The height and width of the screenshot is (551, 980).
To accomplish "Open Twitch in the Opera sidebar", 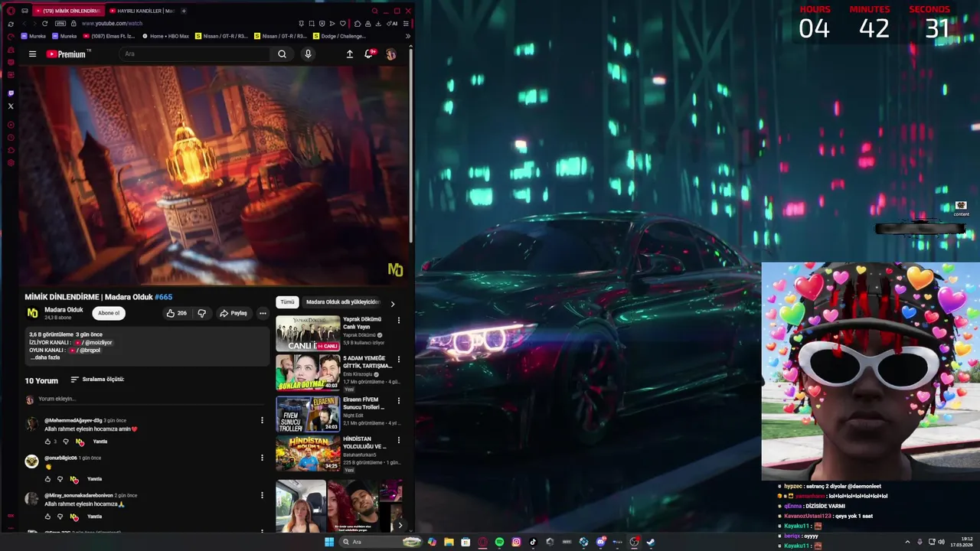I will coord(11,93).
